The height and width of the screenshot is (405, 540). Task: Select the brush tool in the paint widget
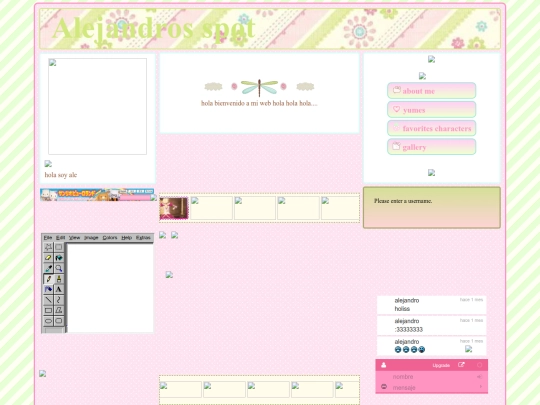[x=59, y=279]
